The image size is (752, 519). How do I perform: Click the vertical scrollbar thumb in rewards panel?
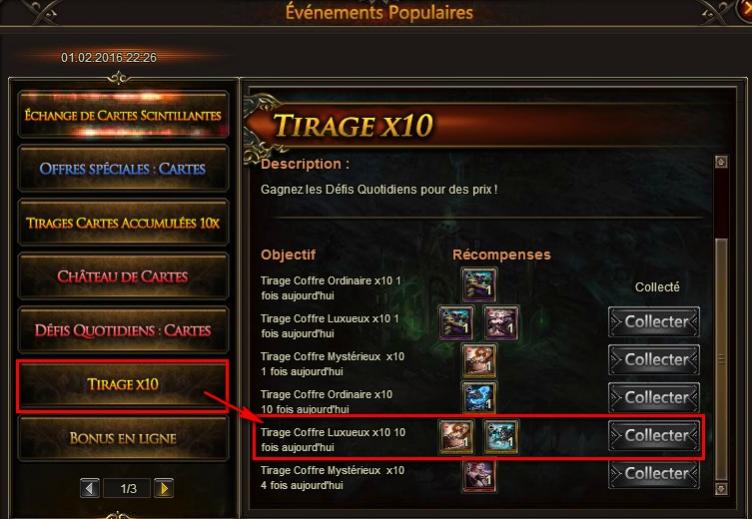click(721, 359)
